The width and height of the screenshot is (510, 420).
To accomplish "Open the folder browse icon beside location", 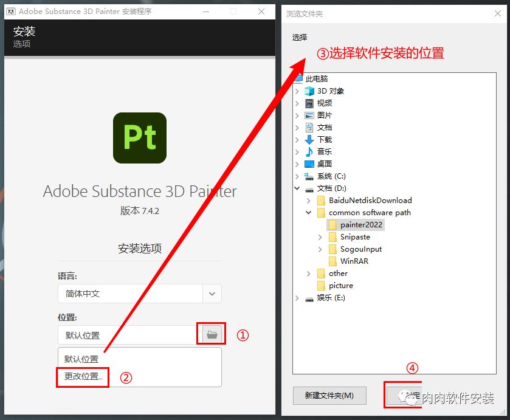I will tap(212, 334).
